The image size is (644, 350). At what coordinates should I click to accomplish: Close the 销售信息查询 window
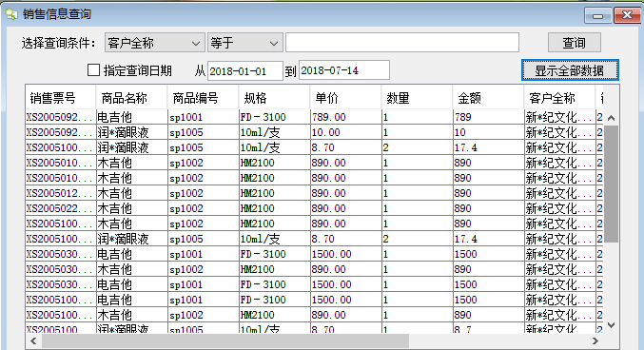(627, 15)
